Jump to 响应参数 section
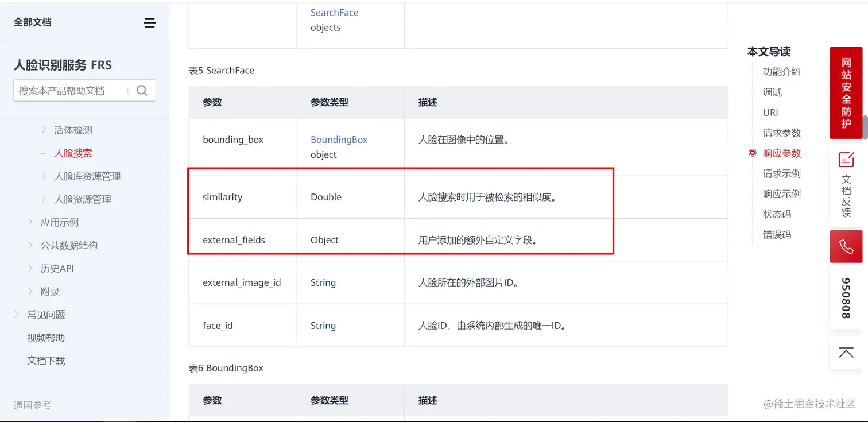This screenshot has height=422, width=868. tap(781, 153)
